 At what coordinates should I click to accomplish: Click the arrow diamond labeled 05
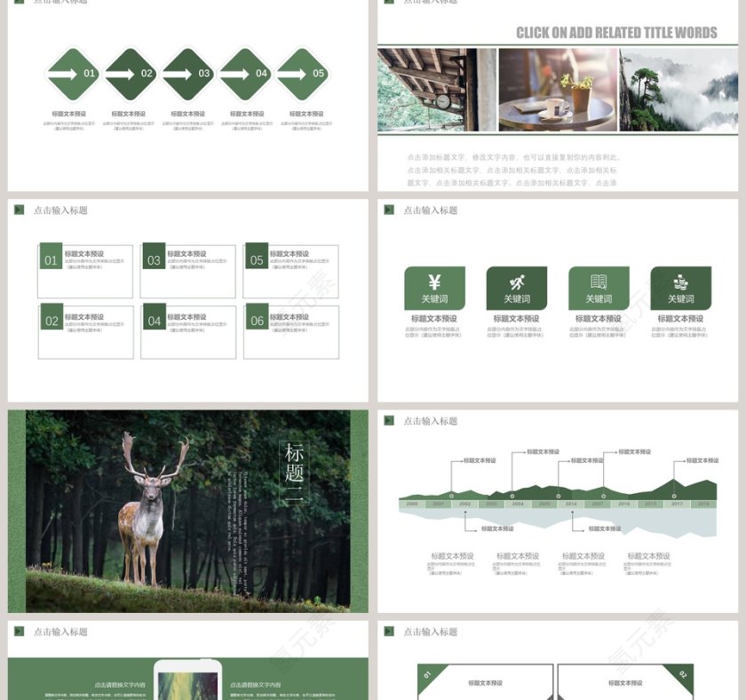(x=304, y=74)
